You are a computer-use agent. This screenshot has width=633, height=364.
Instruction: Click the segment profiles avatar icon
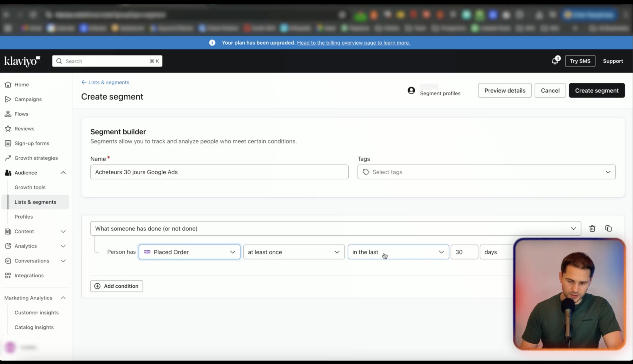[x=411, y=90]
